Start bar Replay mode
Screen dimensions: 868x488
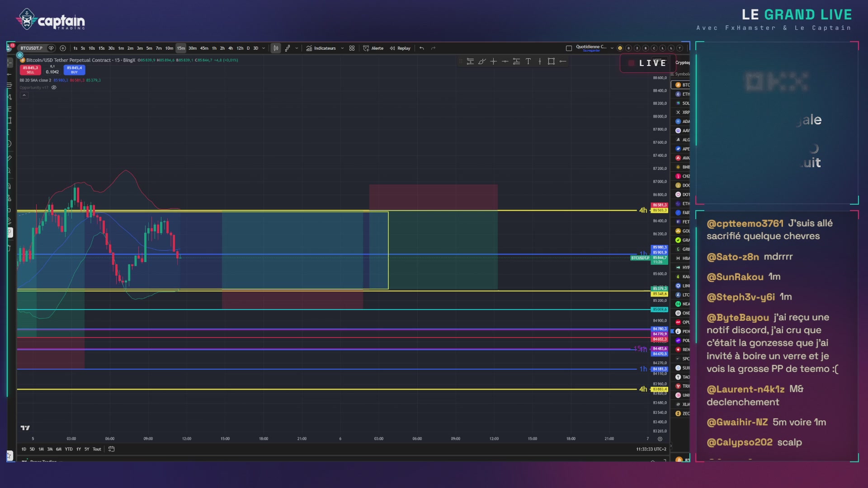[x=400, y=48]
